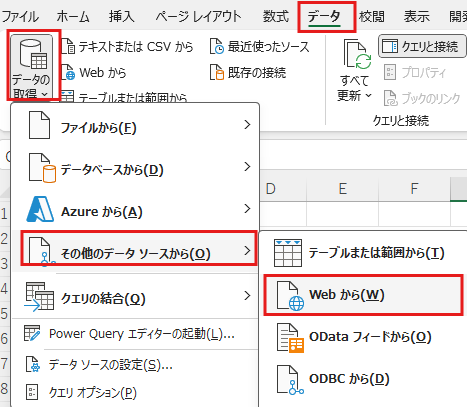
Task: Choose Power Query エディターの起動(L) entry
Action: pos(135,334)
